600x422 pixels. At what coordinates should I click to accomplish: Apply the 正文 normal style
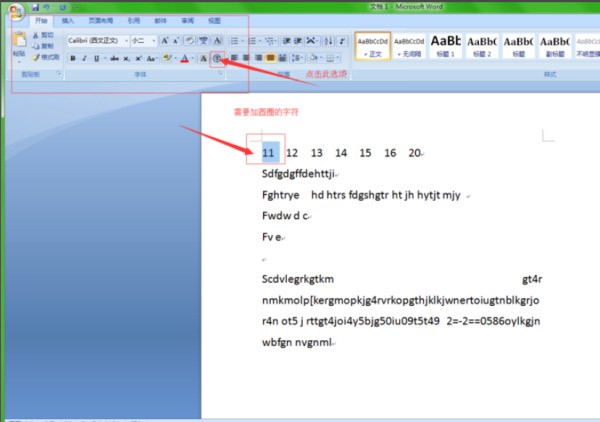tap(373, 46)
